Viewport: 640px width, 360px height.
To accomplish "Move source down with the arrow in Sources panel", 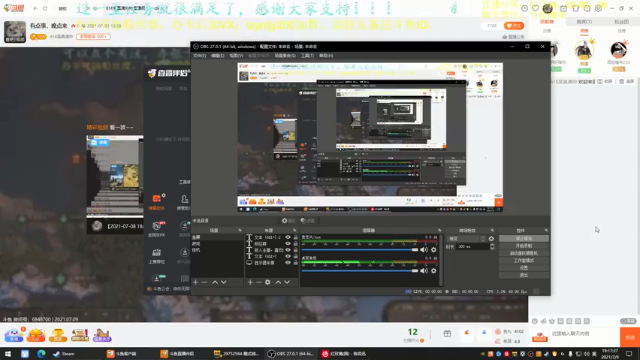I will tap(287, 282).
